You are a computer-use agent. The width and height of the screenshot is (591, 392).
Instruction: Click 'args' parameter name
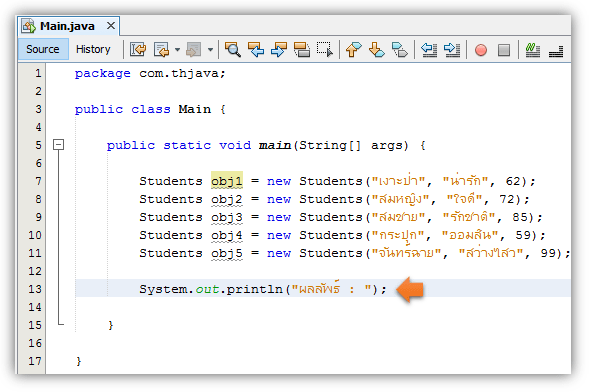(387, 146)
